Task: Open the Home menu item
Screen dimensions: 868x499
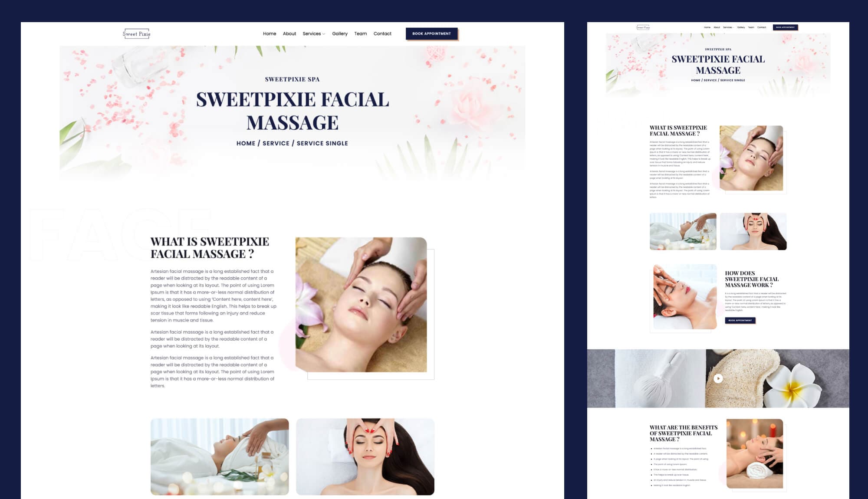Action: tap(270, 33)
